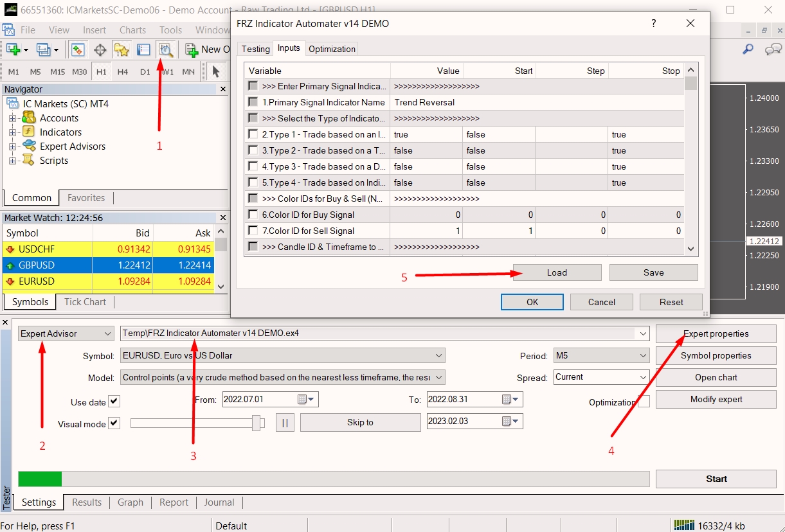Viewport: 785px width, 532px height.
Task: Click the Load button
Action: click(x=557, y=272)
